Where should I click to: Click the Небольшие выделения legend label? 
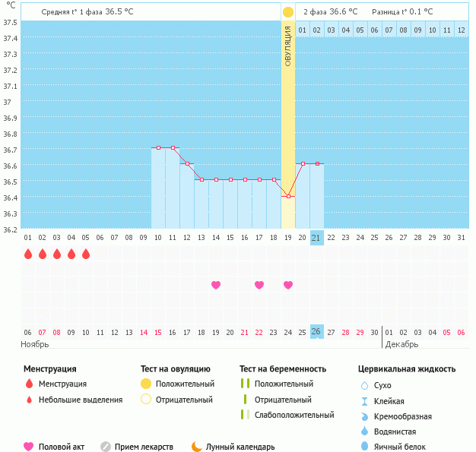click(x=80, y=400)
